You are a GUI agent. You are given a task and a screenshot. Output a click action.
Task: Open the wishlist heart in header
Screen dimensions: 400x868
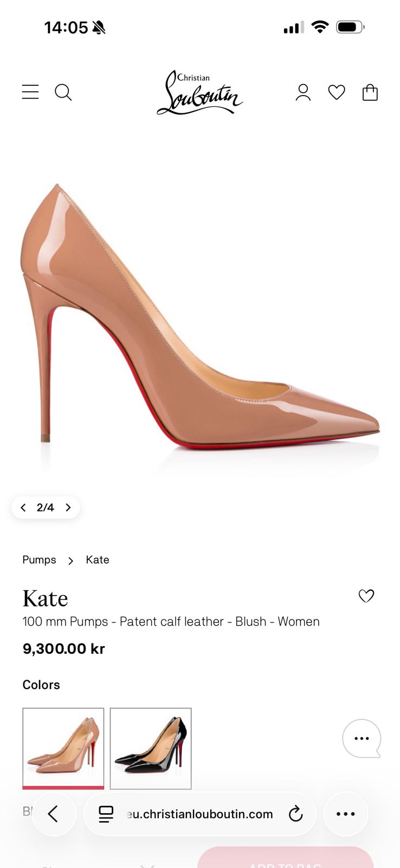(337, 92)
